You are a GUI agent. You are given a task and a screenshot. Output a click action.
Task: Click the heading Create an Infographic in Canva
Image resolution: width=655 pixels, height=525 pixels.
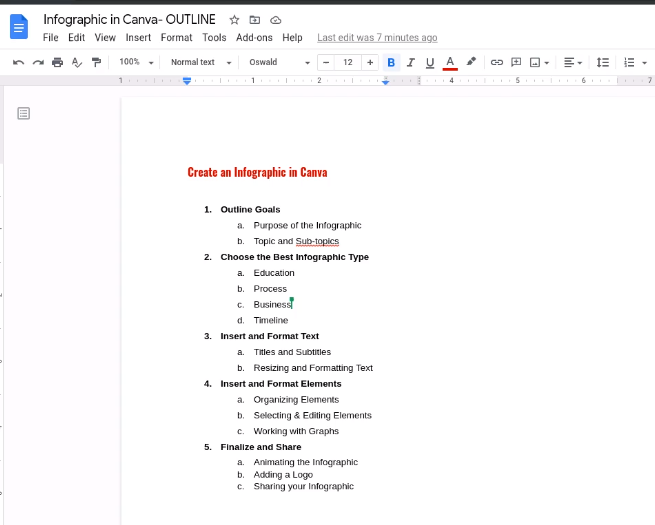pos(257,172)
